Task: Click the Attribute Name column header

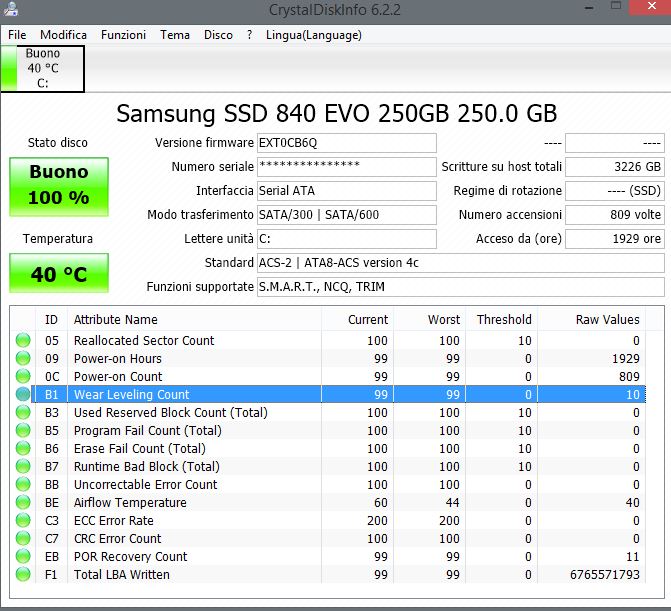Action: (194, 320)
